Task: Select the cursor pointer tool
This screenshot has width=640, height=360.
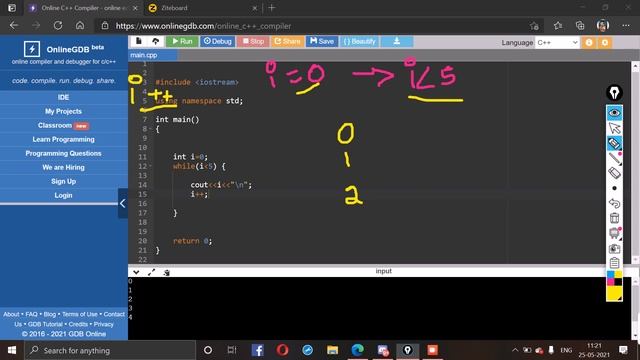Action: [614, 128]
